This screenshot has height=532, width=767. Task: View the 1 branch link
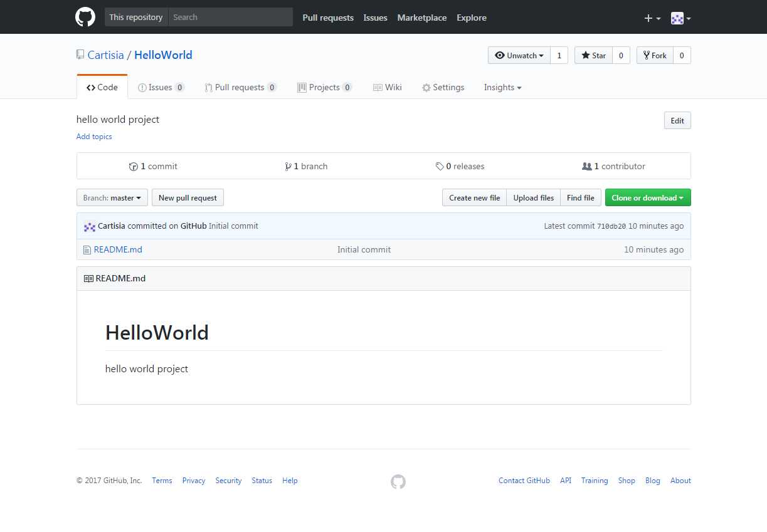click(306, 166)
